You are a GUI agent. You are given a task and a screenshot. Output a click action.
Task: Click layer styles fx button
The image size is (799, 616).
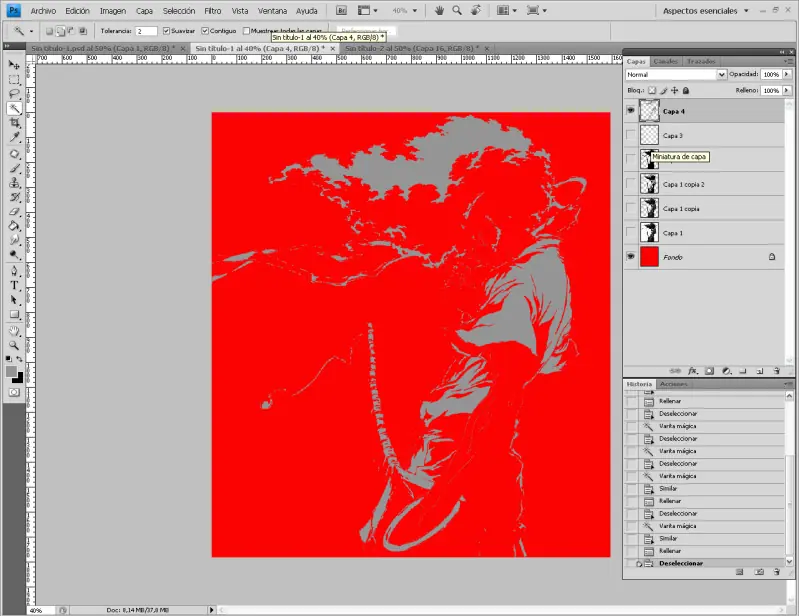[693, 371]
